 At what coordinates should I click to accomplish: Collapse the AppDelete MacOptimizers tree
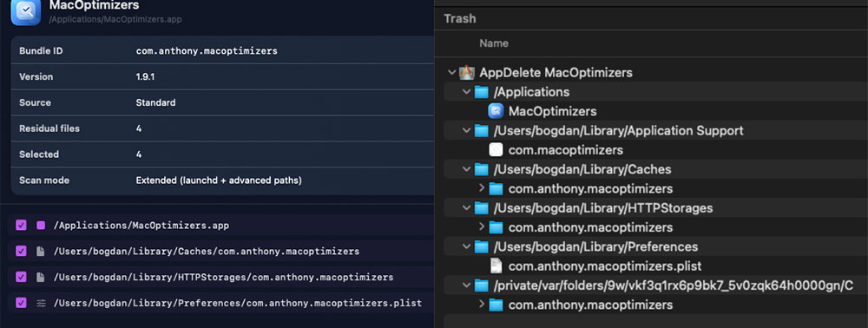[x=452, y=73]
